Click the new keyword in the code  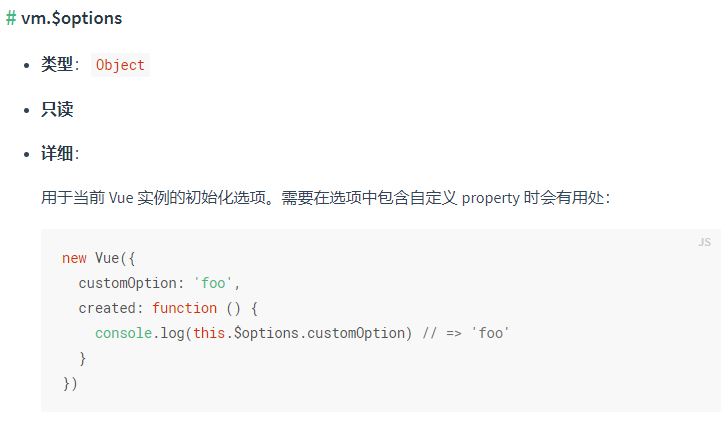coord(74,258)
